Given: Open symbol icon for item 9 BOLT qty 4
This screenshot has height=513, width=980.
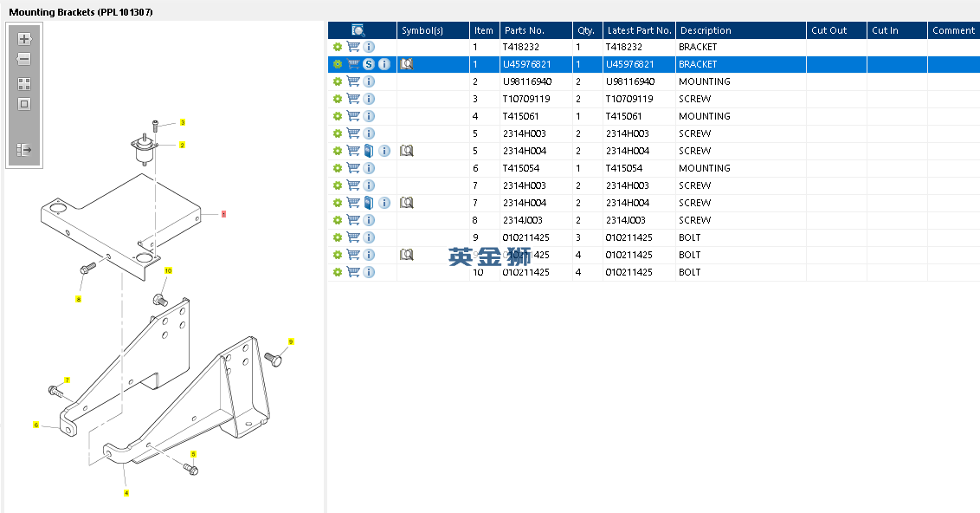Looking at the screenshot, I should (x=407, y=255).
